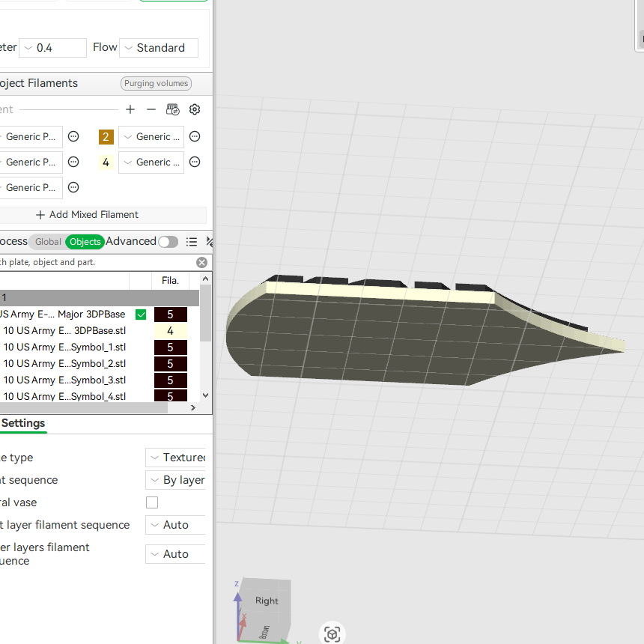Open the process settings list icon
This screenshot has height=644, width=644.
192,241
